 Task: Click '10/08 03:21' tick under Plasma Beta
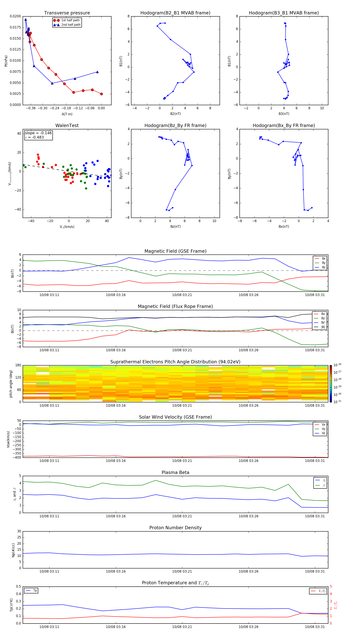coord(182,516)
